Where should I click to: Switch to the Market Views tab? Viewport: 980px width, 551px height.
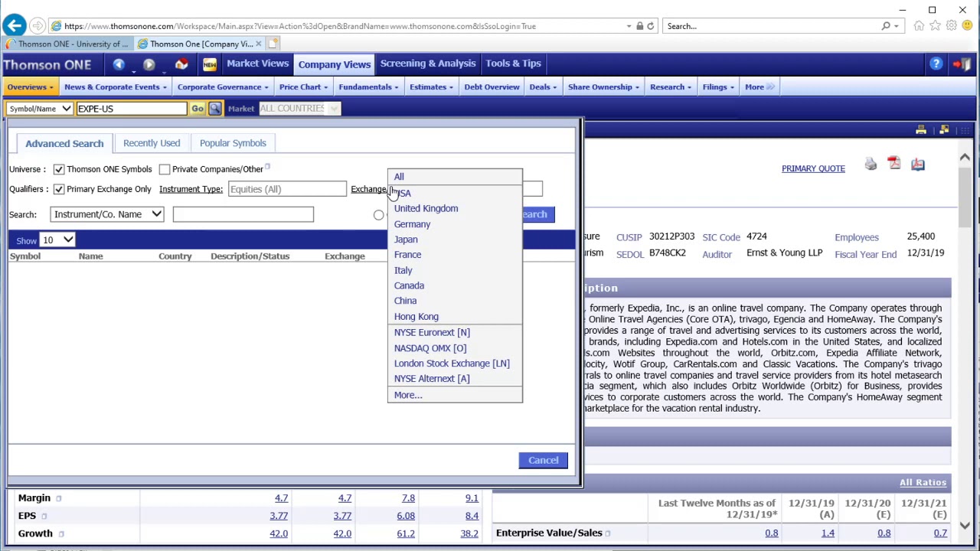[257, 64]
